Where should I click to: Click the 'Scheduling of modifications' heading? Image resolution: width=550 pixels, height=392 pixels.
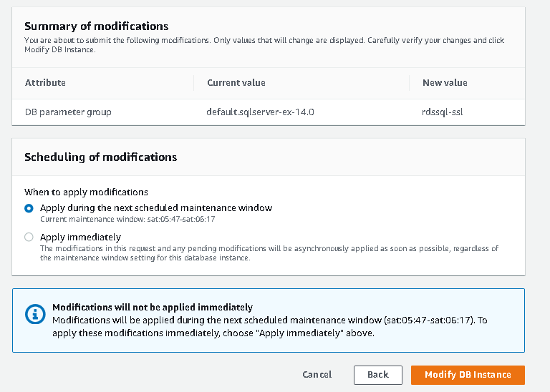pos(100,157)
